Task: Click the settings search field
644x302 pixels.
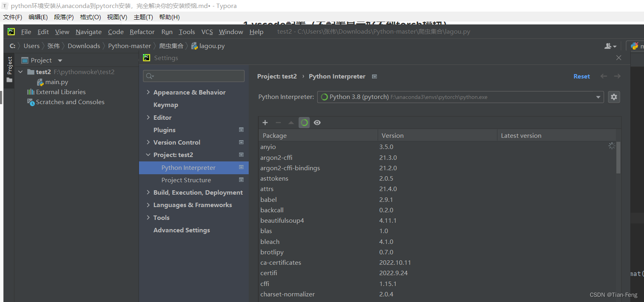Action: click(194, 76)
